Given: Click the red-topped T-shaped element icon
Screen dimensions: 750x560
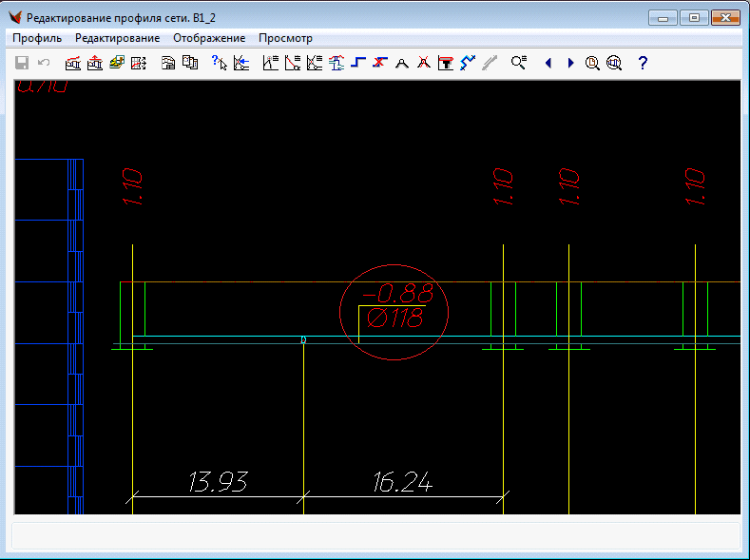Looking at the screenshot, I should click(x=446, y=63).
